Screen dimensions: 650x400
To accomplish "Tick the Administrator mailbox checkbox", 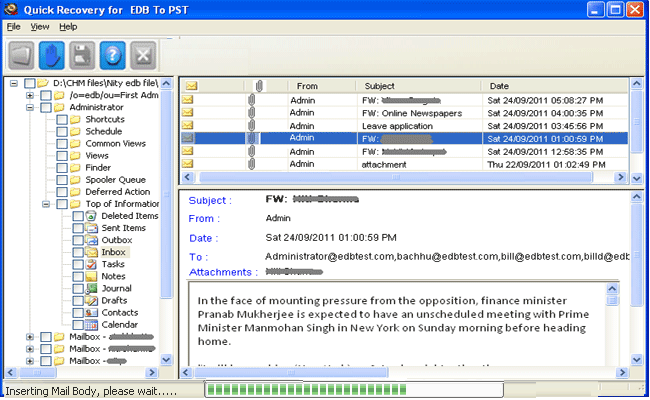I will point(46,107).
